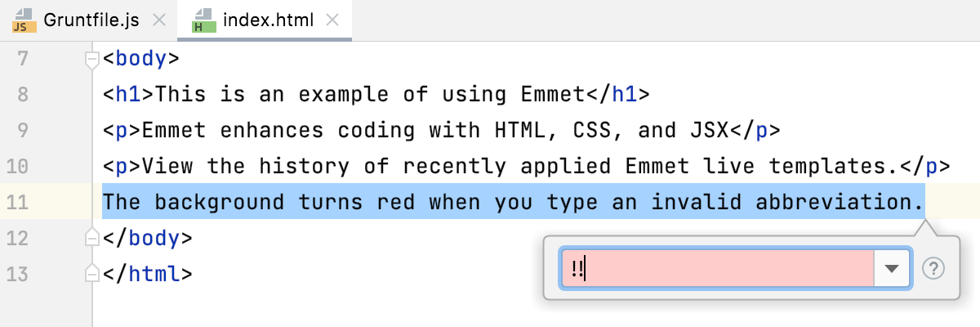This screenshot has height=327, width=980.
Task: Close the index.html tab
Action: pyautogui.click(x=334, y=20)
